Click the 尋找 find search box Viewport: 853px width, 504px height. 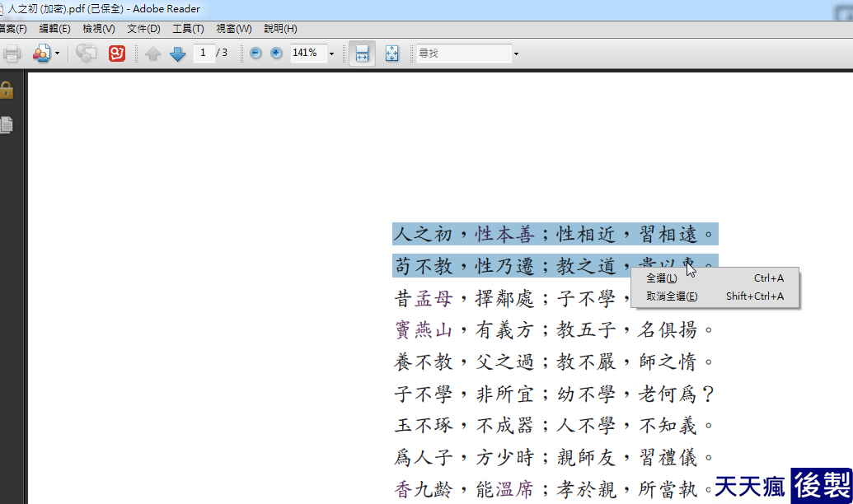pos(463,54)
